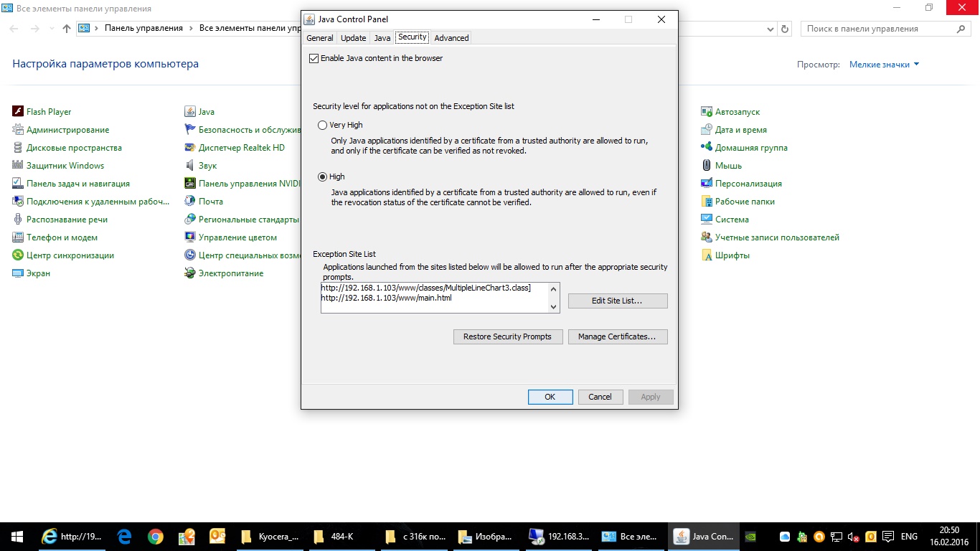Select the High security level radio button
980x551 pixels.
(x=322, y=176)
